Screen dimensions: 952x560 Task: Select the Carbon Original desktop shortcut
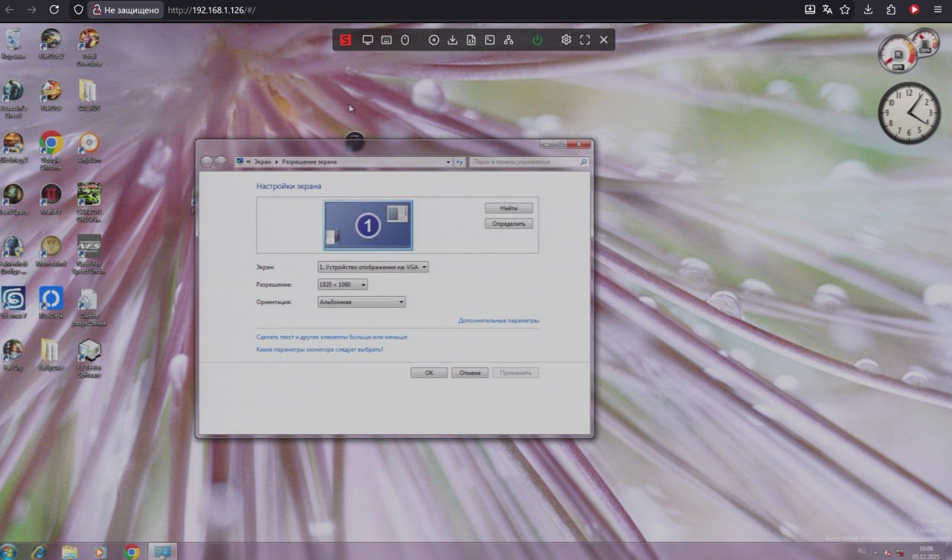coord(89,203)
